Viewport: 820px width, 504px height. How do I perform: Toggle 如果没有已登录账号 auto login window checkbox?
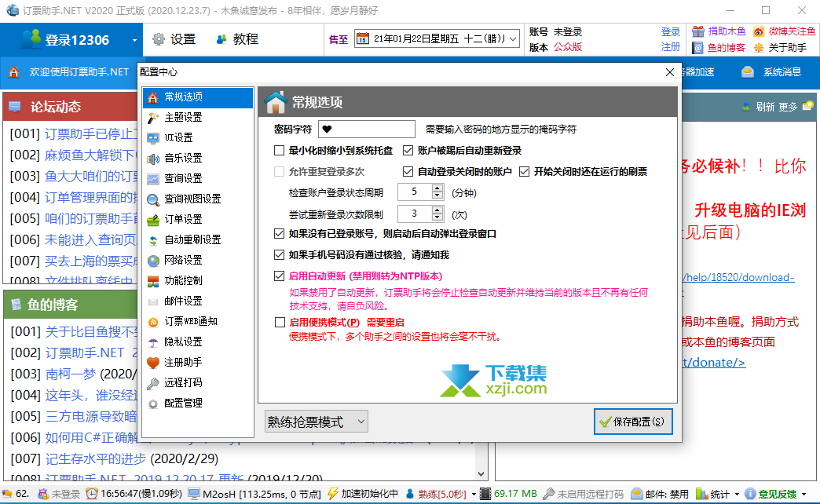point(280,234)
